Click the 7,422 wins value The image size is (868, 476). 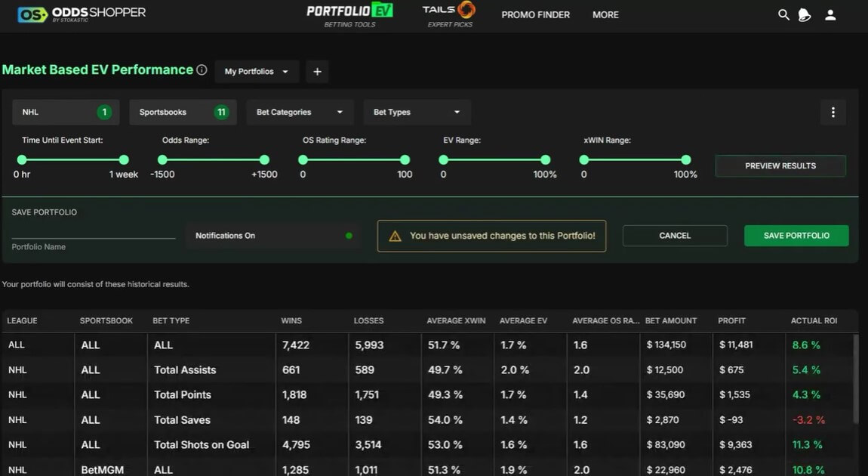pos(296,345)
